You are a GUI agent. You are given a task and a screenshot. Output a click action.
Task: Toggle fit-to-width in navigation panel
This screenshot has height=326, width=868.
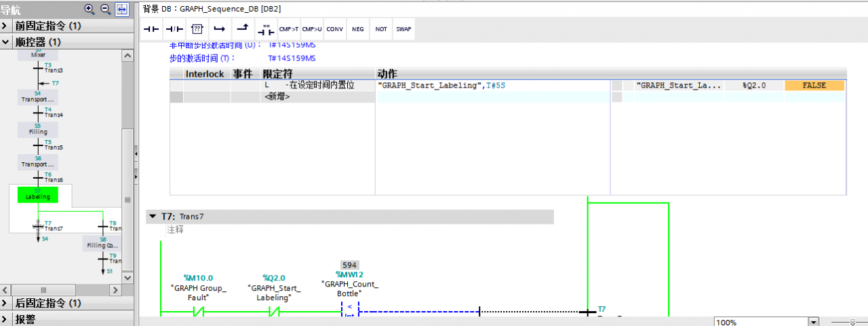point(122,9)
